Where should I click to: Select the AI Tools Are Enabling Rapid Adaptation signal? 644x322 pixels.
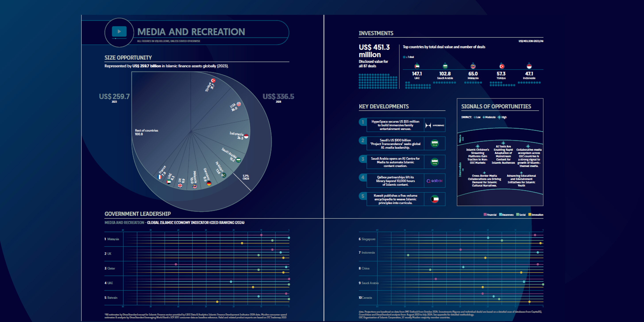click(x=503, y=154)
